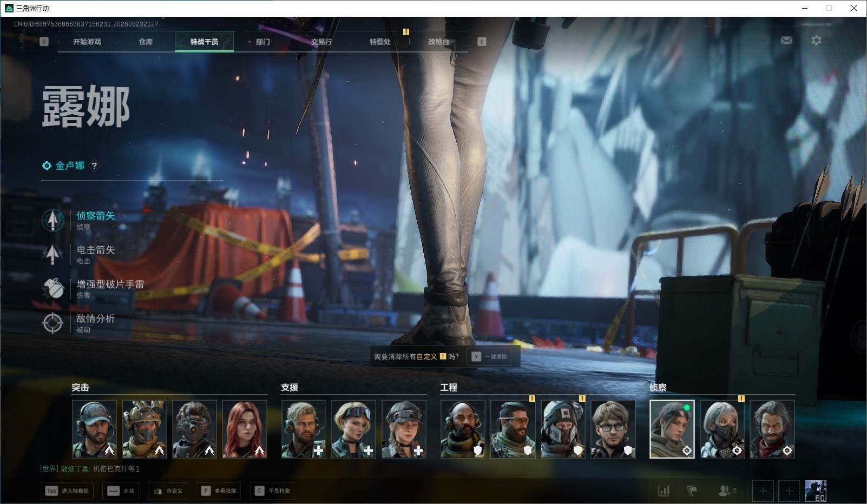Image resolution: width=867 pixels, height=504 pixels.
Task: Select 工程 operator wearing orange glasses
Action: point(513,429)
